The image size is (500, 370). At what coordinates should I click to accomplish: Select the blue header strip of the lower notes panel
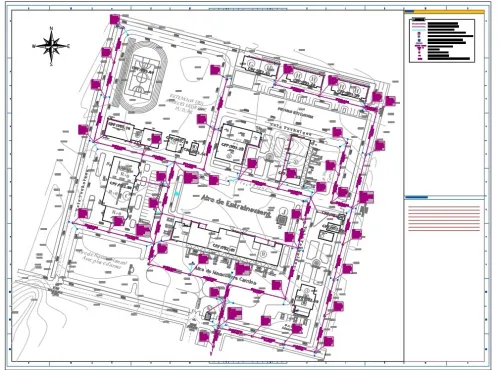416,198
